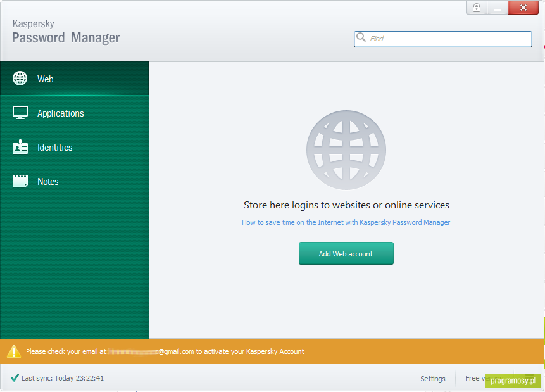545x392 pixels.
Task: Open Settings in the bottom bar
Action: [x=433, y=379]
